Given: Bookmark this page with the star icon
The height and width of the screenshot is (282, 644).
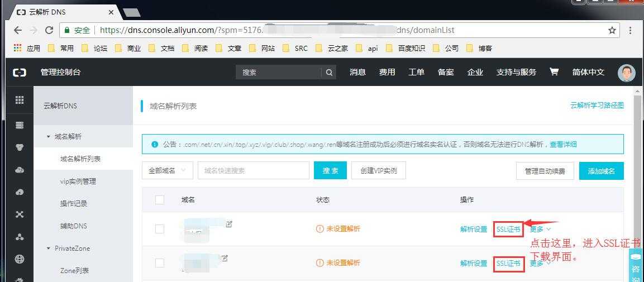Looking at the screenshot, I should pyautogui.click(x=612, y=30).
